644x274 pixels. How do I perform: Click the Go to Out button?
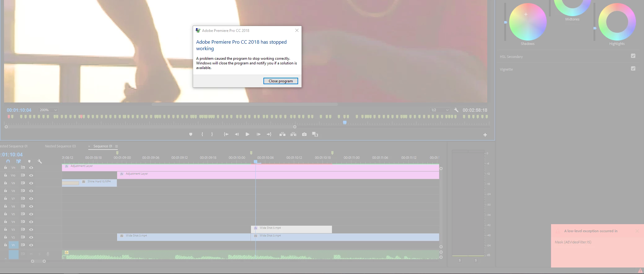(x=269, y=134)
